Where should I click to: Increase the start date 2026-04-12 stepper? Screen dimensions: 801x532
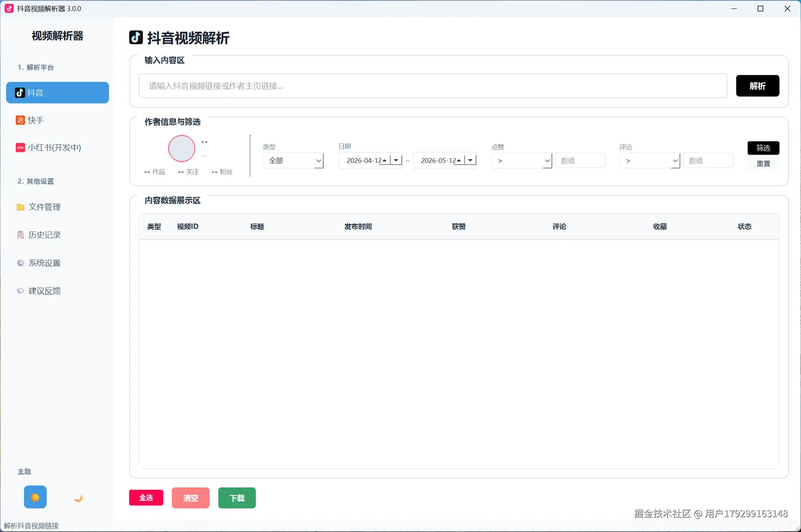(x=384, y=160)
